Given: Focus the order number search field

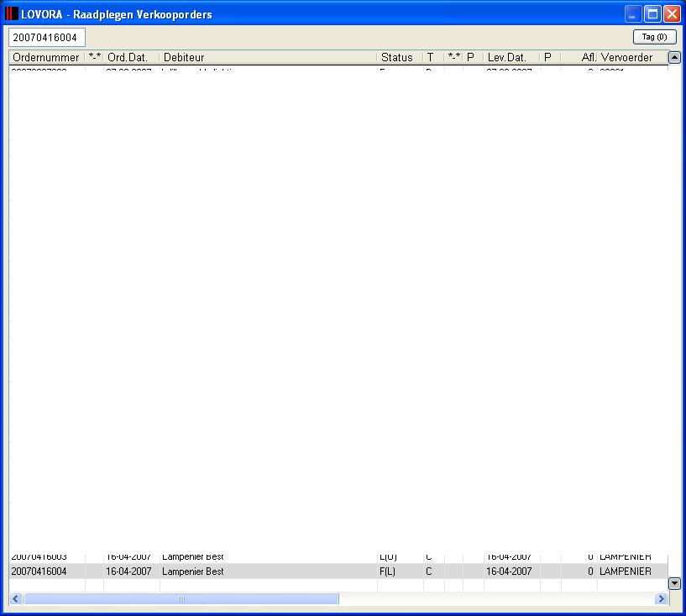Looking at the screenshot, I should click(47, 38).
